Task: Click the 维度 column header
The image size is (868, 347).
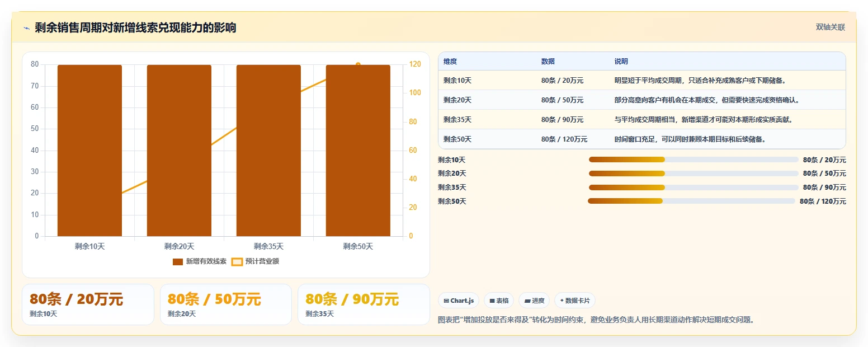Action: coord(450,62)
